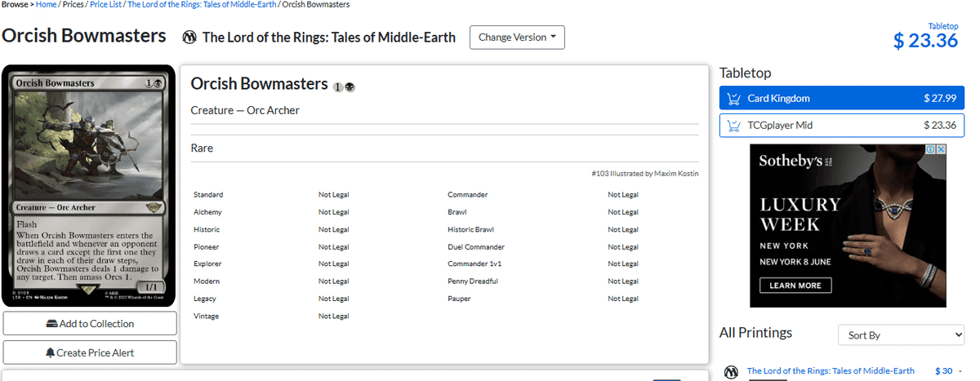The height and width of the screenshot is (381, 980).
Task: Click the Add to Collection button
Action: point(90,324)
